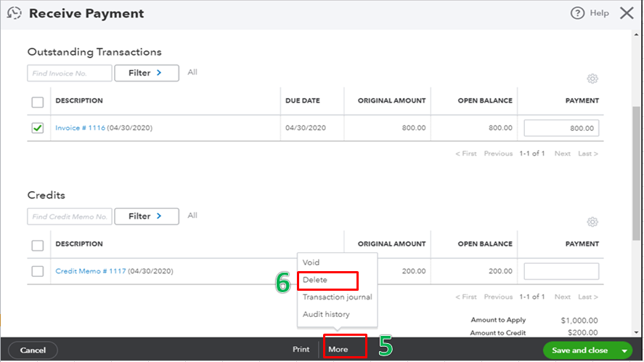
Task: Uncheck the Invoice # 1116 checkbox
Action: point(38,128)
